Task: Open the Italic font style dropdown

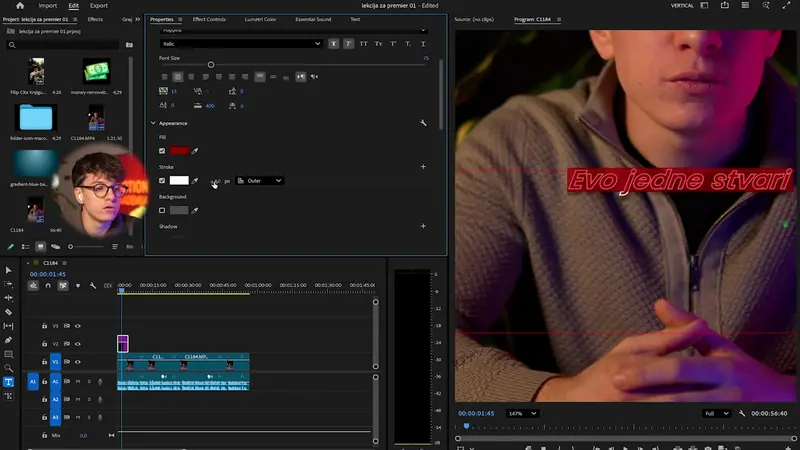Action: [241, 44]
